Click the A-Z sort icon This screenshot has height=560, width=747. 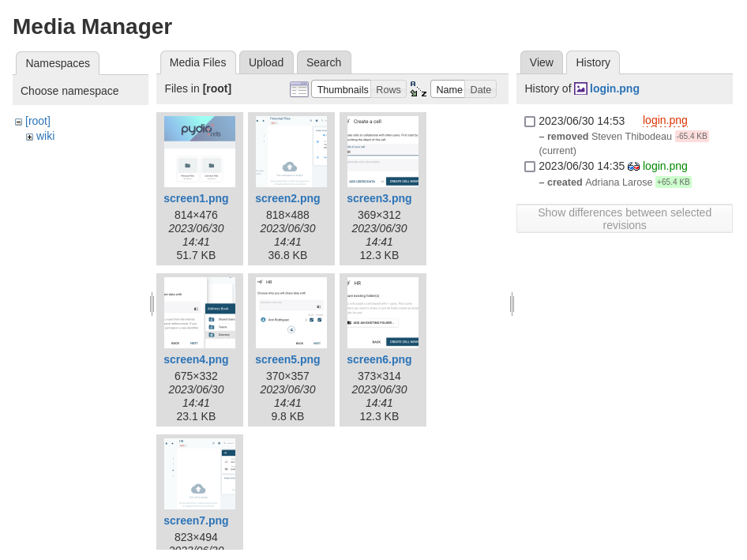(x=419, y=89)
